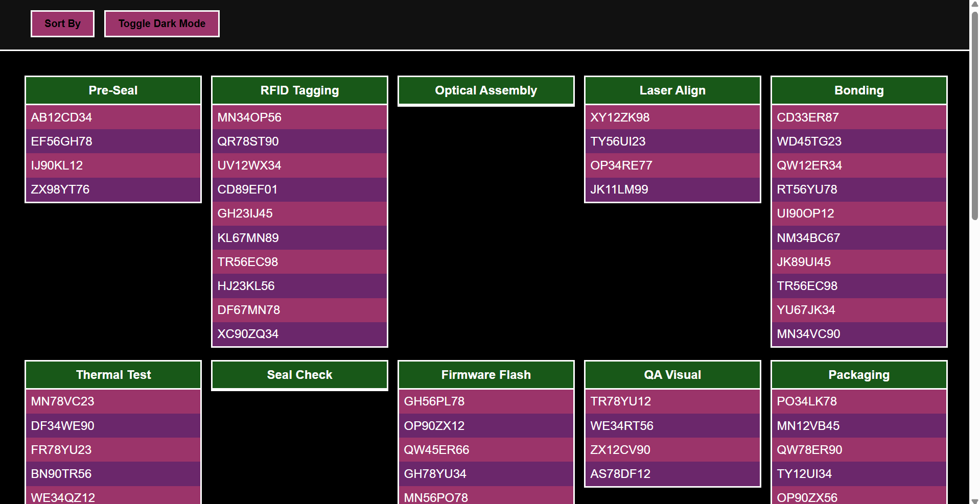Select item ZX12CV90
The width and height of the screenshot is (980, 504).
click(x=672, y=450)
